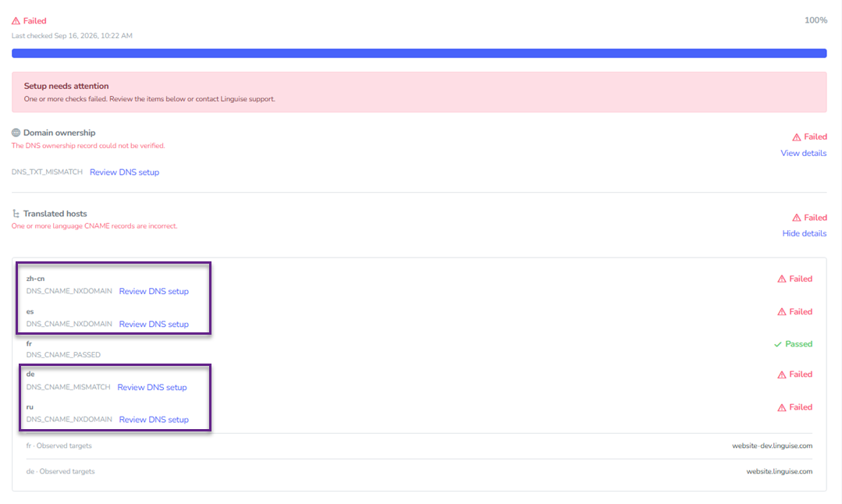Select the 100% progress value
The height and width of the screenshot is (504, 842).
pyautogui.click(x=815, y=20)
